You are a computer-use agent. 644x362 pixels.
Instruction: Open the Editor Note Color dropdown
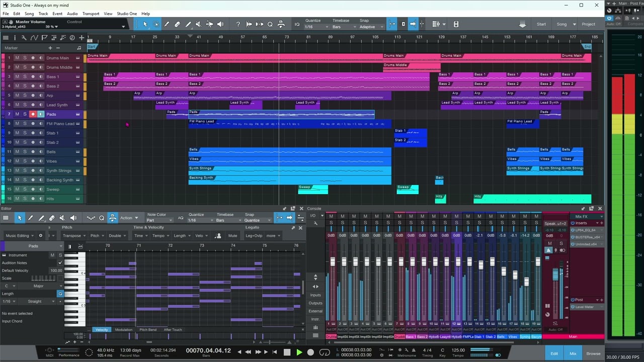click(x=160, y=220)
